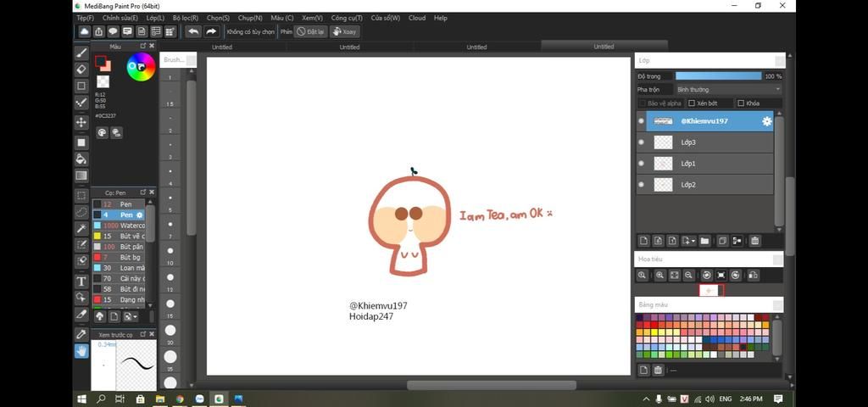The height and width of the screenshot is (407, 868).
Task: Click the Redo arrow button
Action: click(x=211, y=31)
